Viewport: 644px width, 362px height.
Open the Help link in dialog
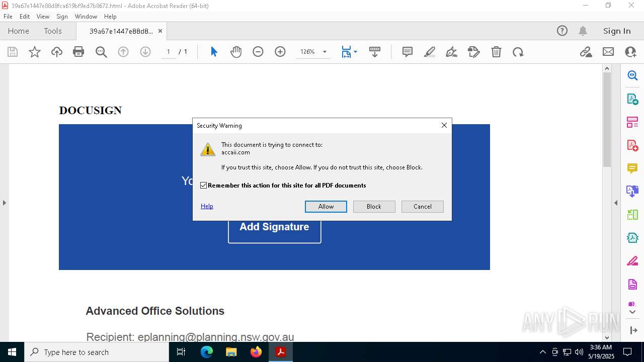[x=207, y=206]
